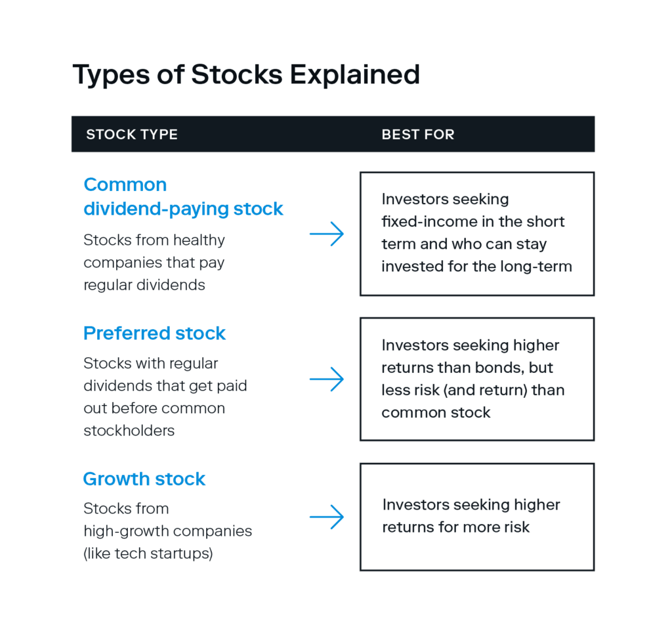The image size is (672, 637).
Task: Click the Growth stock heading
Action: 144,479
